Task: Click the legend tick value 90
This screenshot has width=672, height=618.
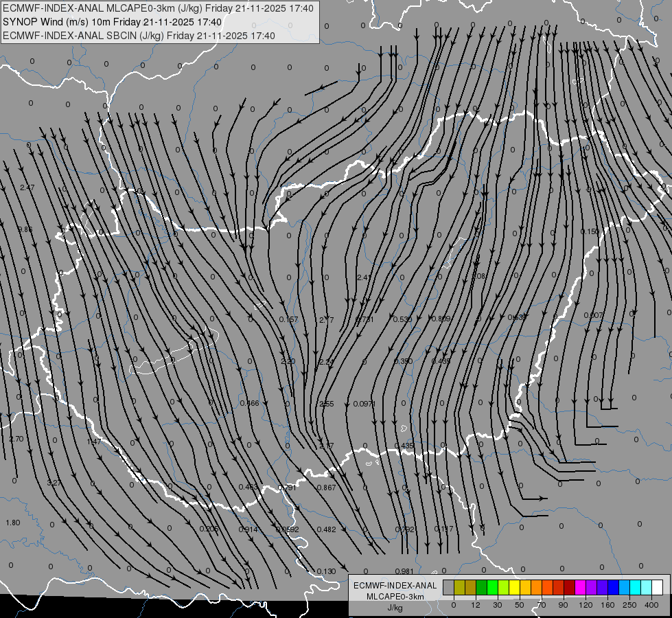Action: click(563, 605)
